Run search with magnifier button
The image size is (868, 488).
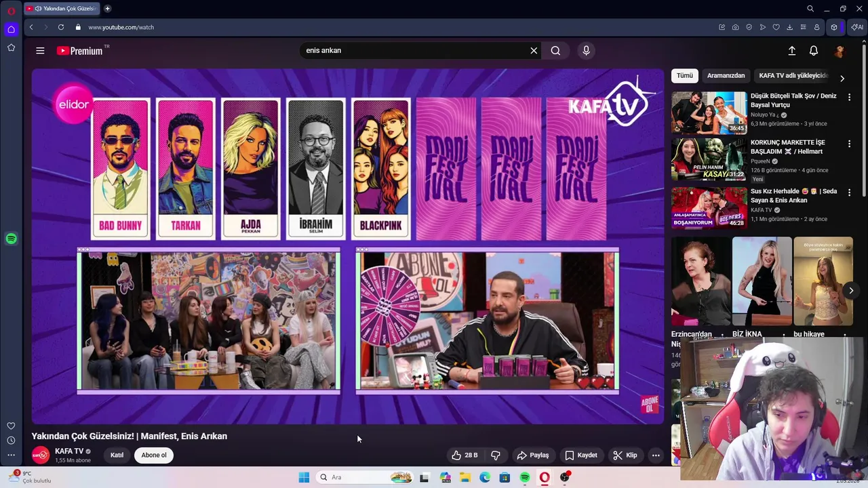(x=555, y=51)
